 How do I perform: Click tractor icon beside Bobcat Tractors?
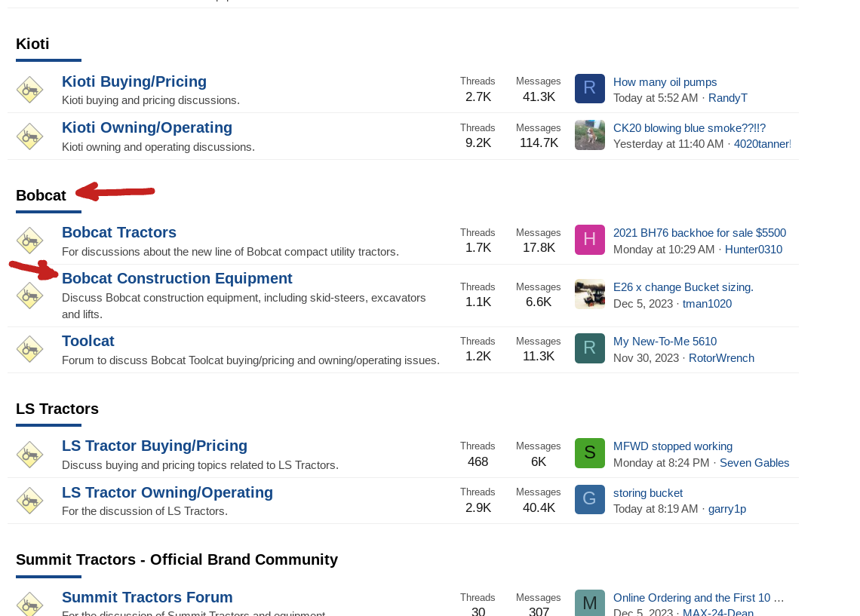[x=29, y=241]
